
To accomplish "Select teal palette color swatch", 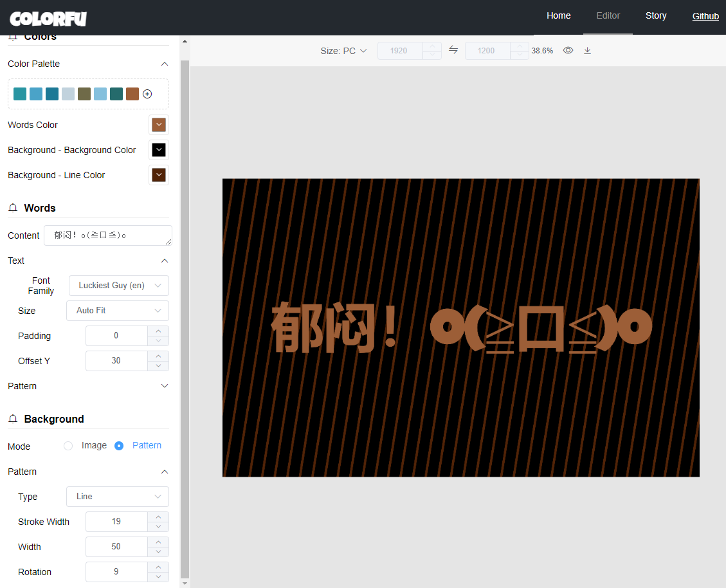I will 20,94.
